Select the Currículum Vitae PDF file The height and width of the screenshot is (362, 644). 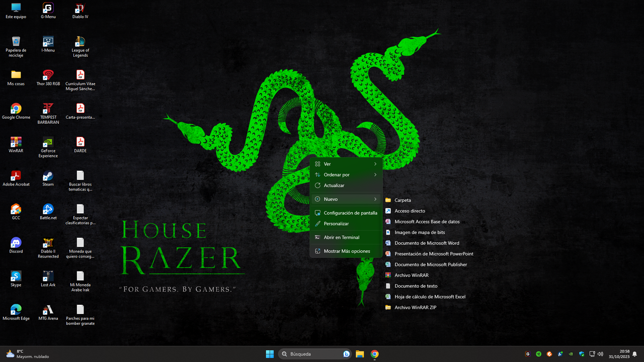tap(80, 80)
